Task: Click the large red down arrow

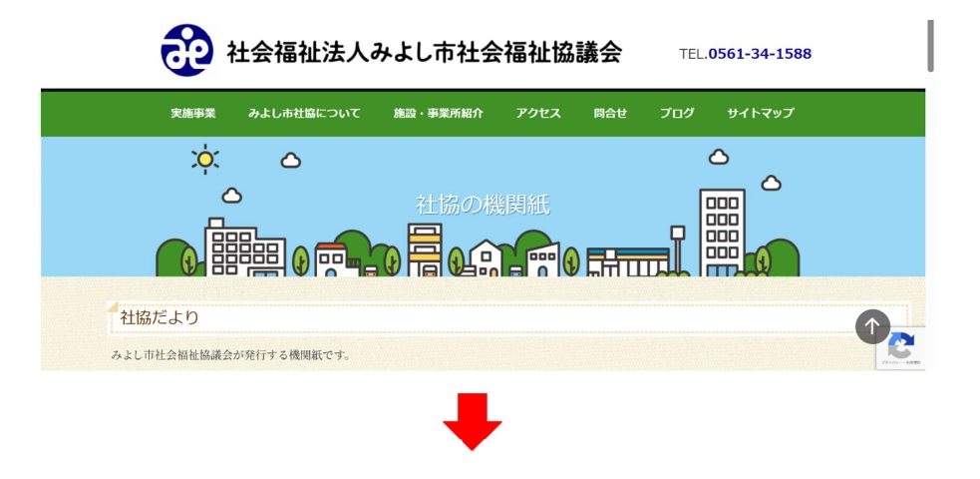Action: (473, 421)
